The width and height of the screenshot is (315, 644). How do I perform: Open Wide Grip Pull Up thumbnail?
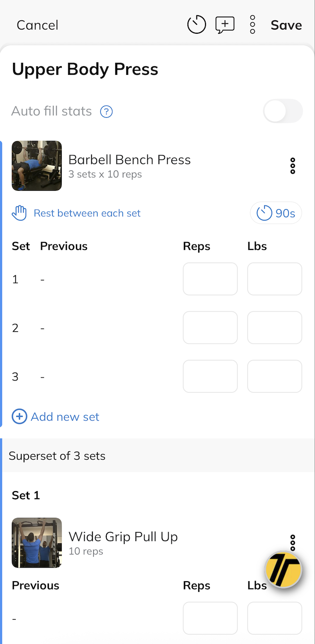pyautogui.click(x=37, y=543)
